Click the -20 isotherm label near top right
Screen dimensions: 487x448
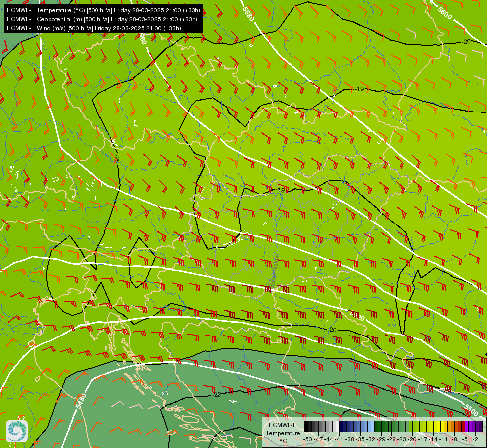pos(466,42)
